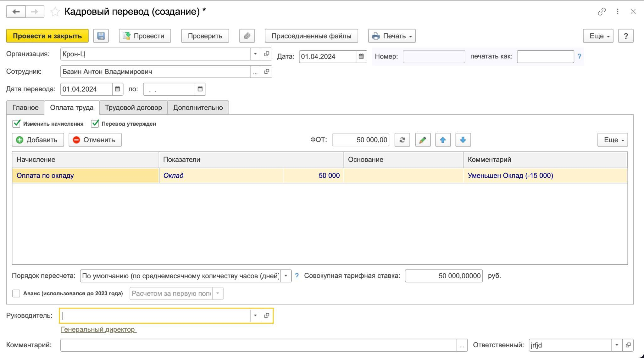Enable the 'Аванс (использовался до 2023 года)' checkbox
Viewport: 644px width, 358px height.
(16, 293)
